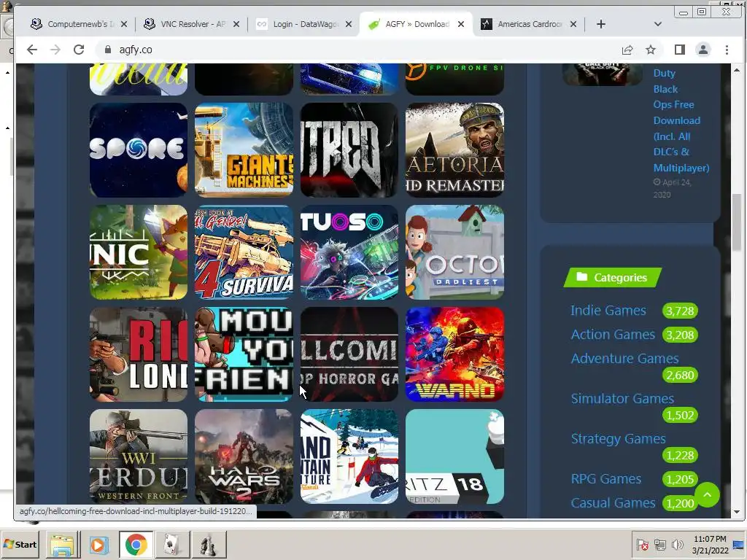Open the Casual Games category
This screenshot has width=747, height=560.
pyautogui.click(x=613, y=502)
